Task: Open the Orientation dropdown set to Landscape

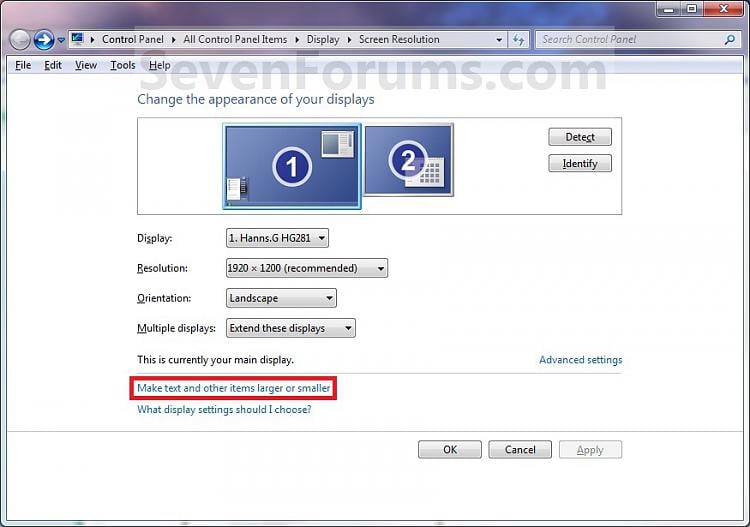Action: tap(281, 298)
